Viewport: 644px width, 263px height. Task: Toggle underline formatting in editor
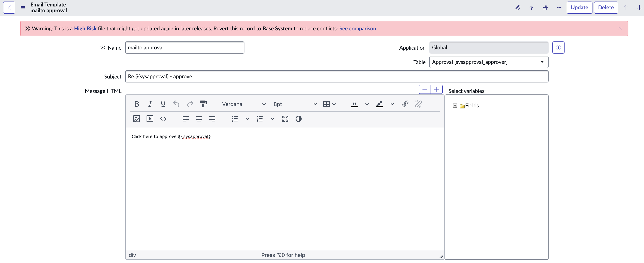163,104
